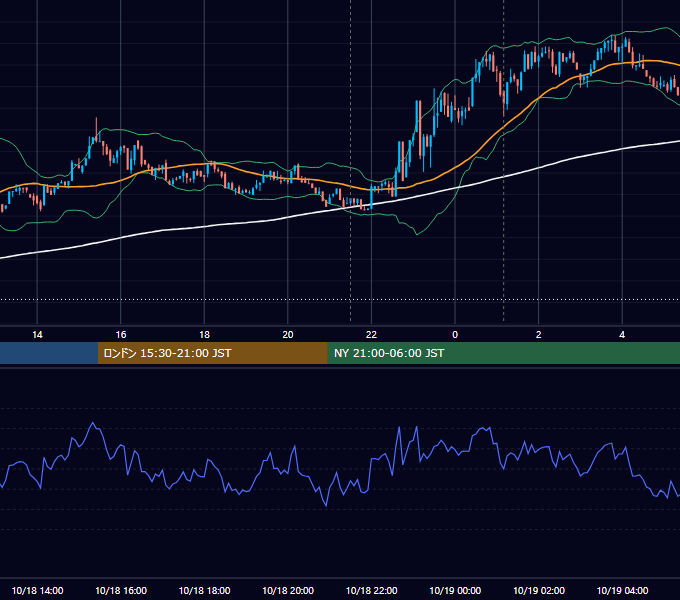The image size is (680, 600).
Task: Select the NY 21:00-06:00 JST session bar
Action: [x=503, y=353]
